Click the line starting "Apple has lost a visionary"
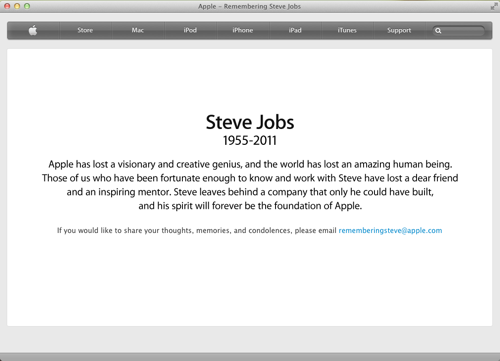 [x=250, y=164]
